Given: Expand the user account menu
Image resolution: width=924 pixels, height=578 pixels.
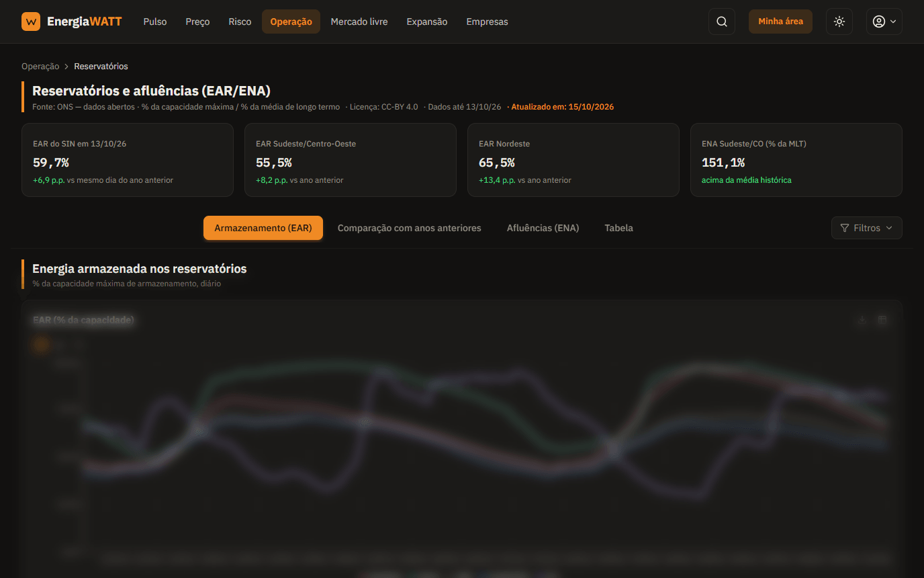Looking at the screenshot, I should 884,22.
